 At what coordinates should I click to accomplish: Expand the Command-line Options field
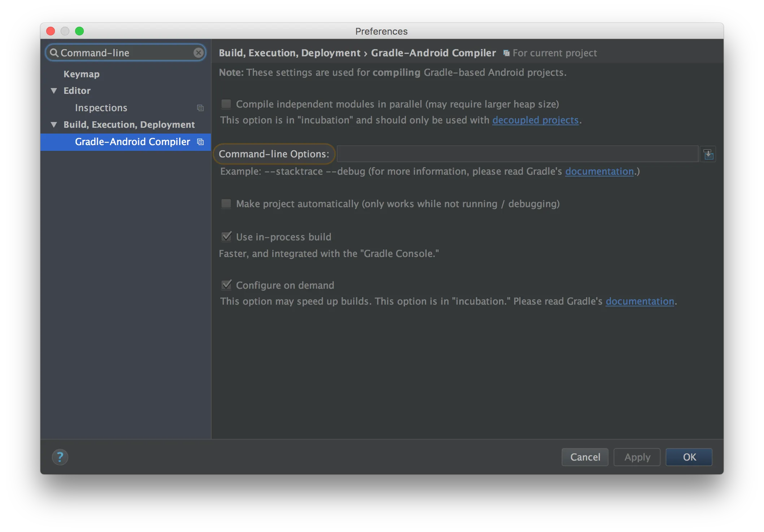pos(708,154)
